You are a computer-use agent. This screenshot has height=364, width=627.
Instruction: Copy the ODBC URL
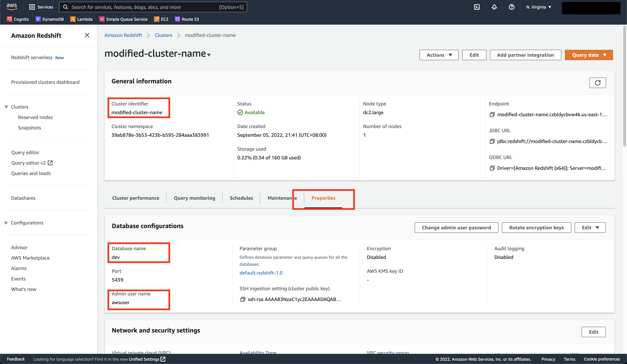[x=492, y=168]
